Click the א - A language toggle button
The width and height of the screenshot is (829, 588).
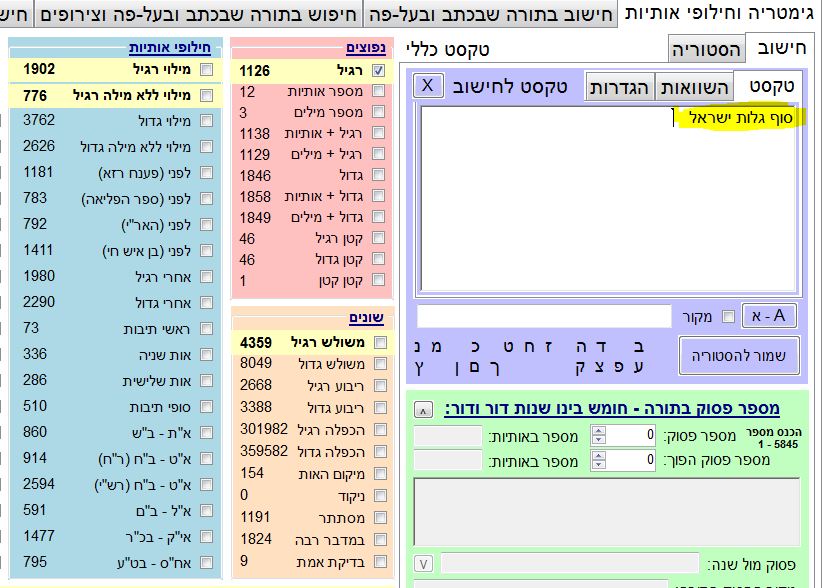click(770, 316)
